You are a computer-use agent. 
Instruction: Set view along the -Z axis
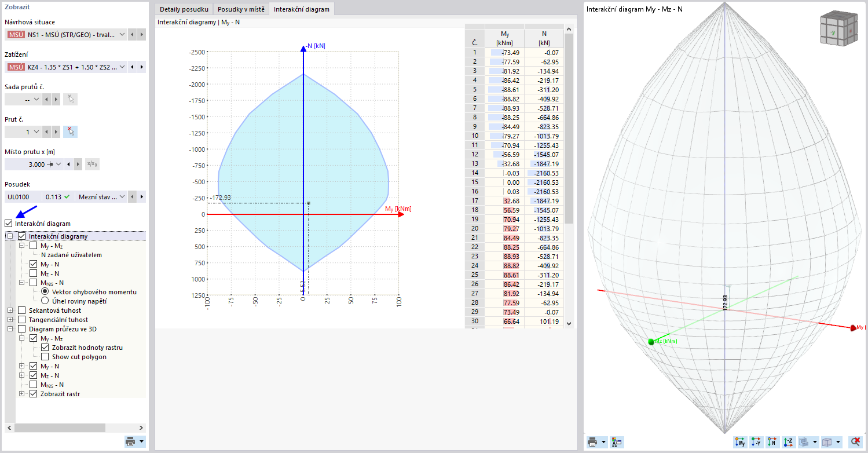789,442
